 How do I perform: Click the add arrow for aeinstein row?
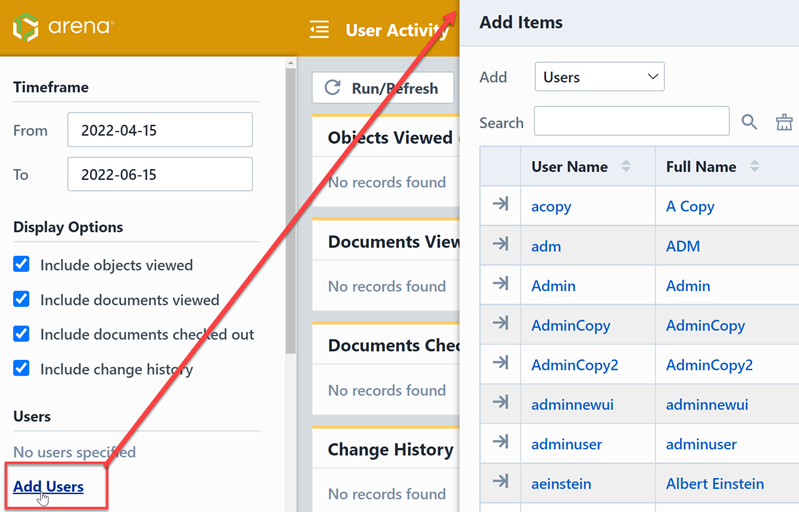(x=500, y=481)
